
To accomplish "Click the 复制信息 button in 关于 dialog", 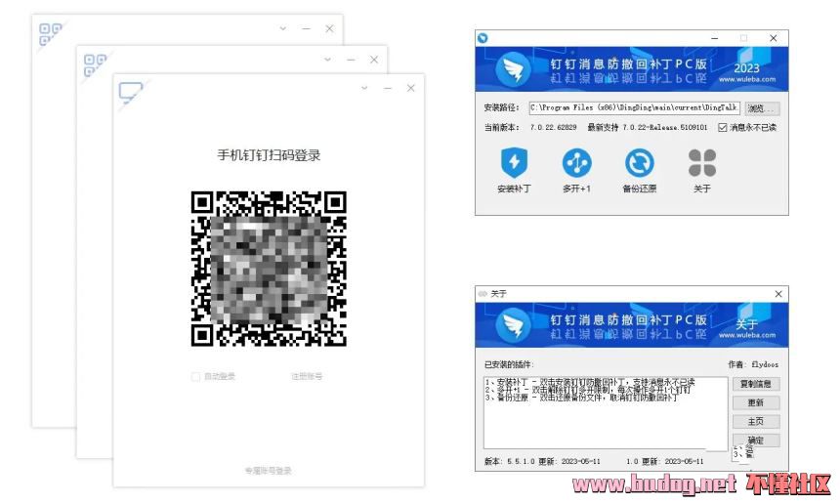I will click(x=756, y=384).
